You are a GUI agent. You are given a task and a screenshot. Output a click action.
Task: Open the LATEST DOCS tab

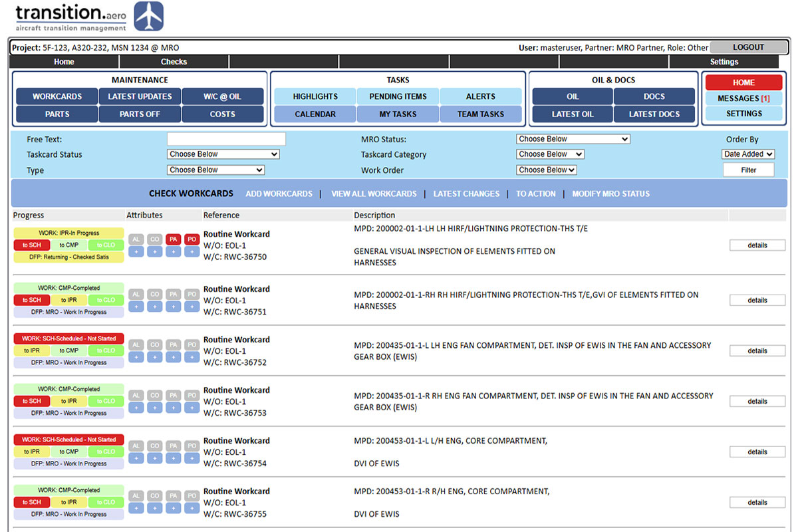654,114
